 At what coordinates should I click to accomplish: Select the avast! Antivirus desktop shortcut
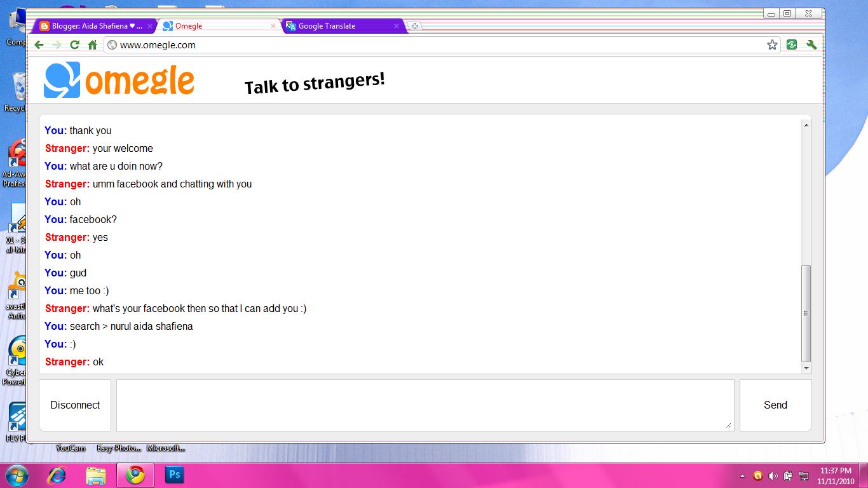coord(16,295)
